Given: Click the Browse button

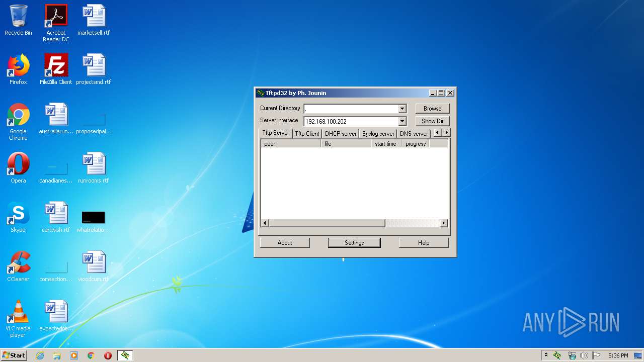Looking at the screenshot, I should 432,109.
